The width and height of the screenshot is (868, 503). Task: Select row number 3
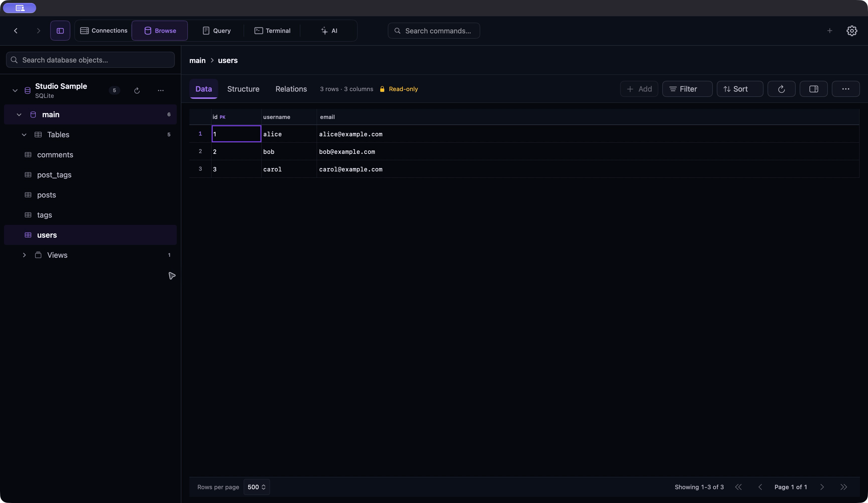(x=200, y=169)
